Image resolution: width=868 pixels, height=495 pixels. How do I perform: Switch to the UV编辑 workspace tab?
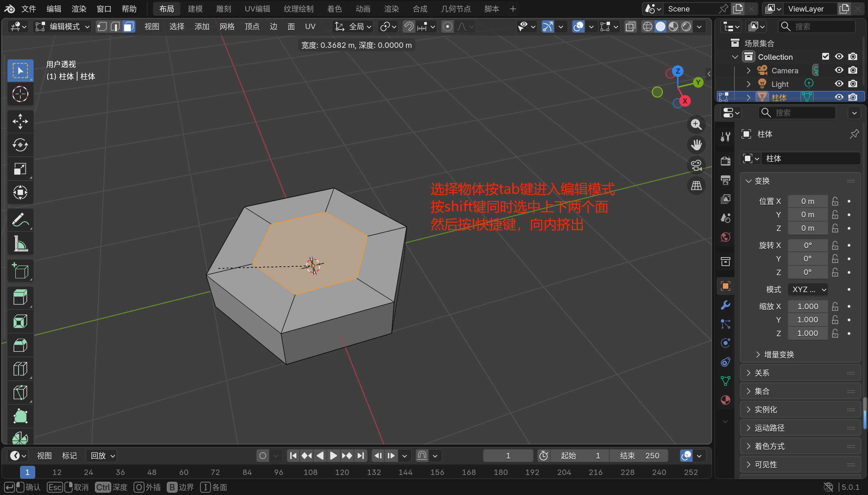[x=257, y=9]
